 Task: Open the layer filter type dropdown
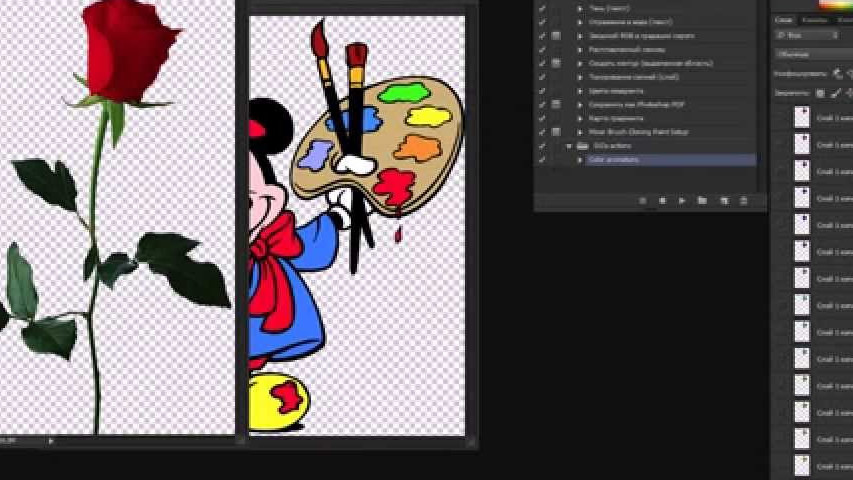[808, 35]
